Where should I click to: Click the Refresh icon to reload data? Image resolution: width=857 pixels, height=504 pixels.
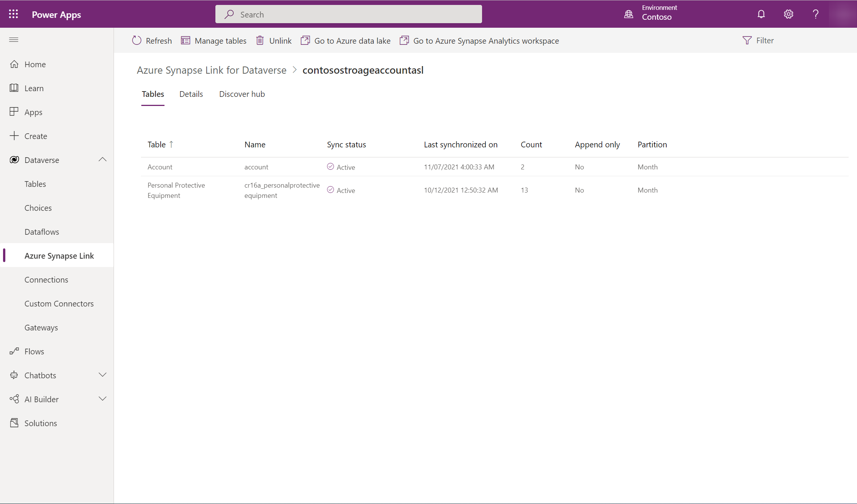(x=138, y=40)
